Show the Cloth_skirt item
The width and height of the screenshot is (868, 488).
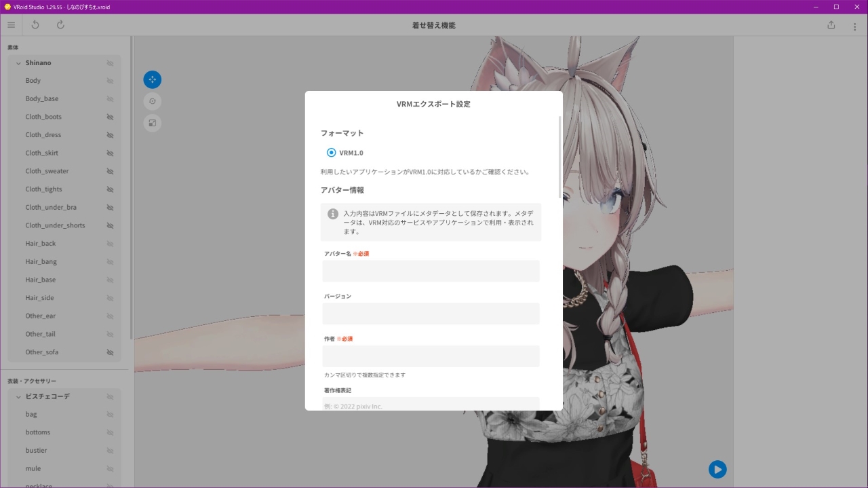pos(110,153)
